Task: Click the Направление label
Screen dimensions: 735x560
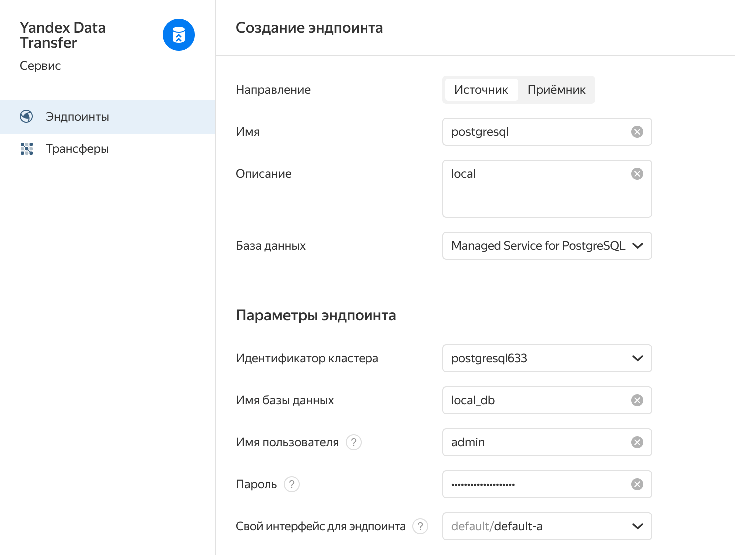Action: (x=273, y=90)
